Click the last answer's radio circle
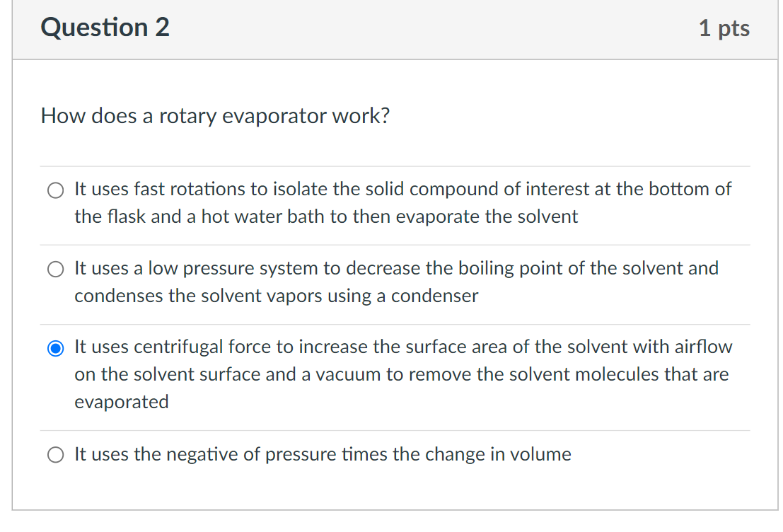783x532 pixels. coord(55,455)
